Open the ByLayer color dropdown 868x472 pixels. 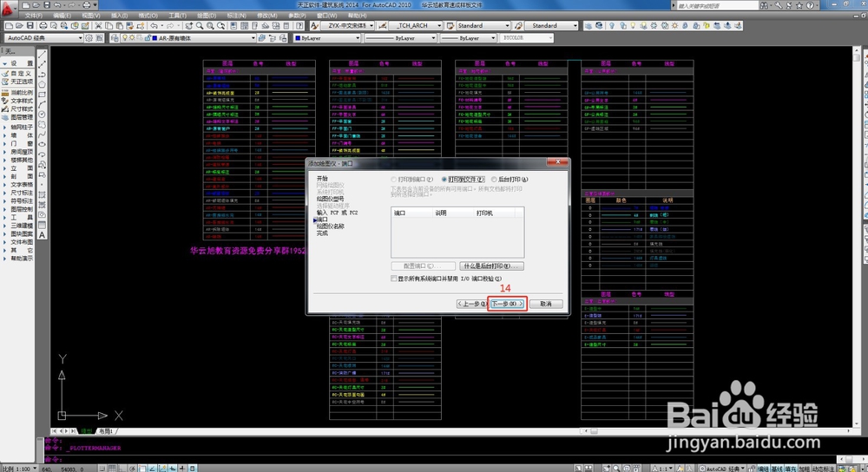point(358,38)
